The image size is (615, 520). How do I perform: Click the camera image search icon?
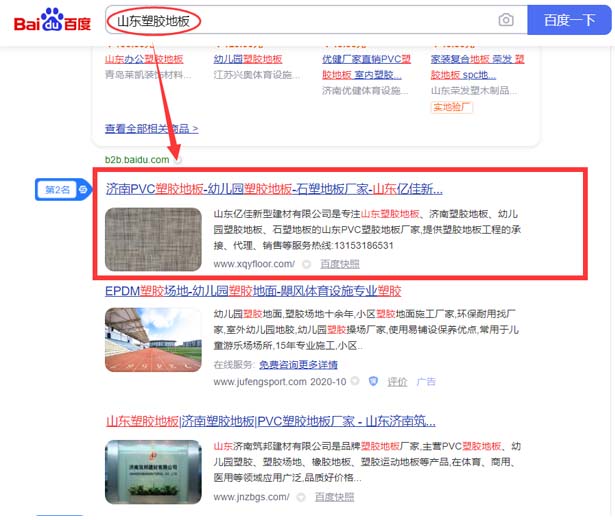tap(506, 20)
